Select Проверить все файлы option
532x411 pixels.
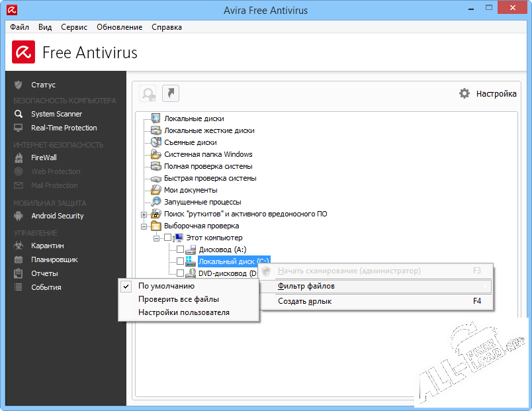pyautogui.click(x=178, y=299)
